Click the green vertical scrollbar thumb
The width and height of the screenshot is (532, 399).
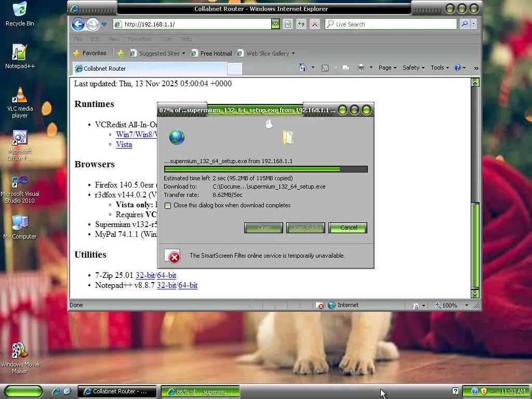pos(475,245)
